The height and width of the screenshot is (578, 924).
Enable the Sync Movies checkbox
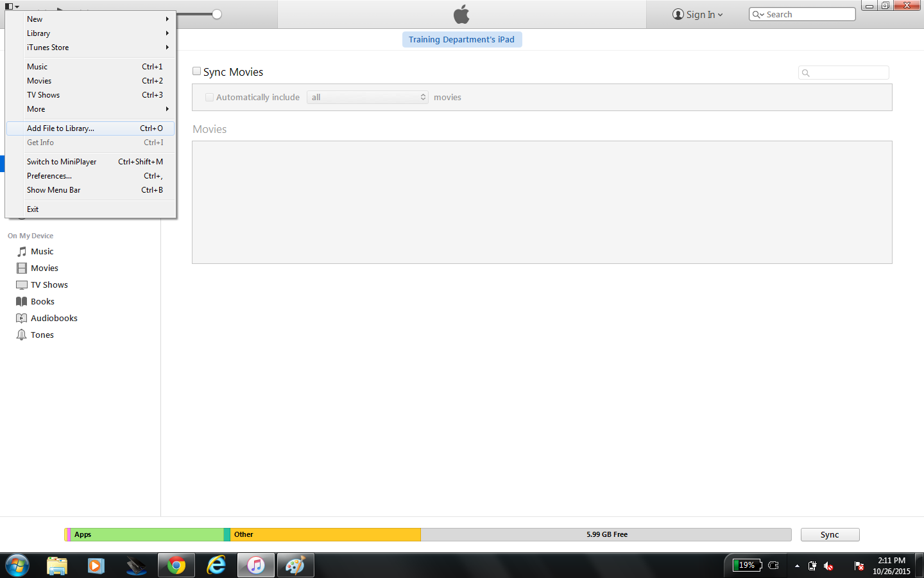click(x=197, y=71)
